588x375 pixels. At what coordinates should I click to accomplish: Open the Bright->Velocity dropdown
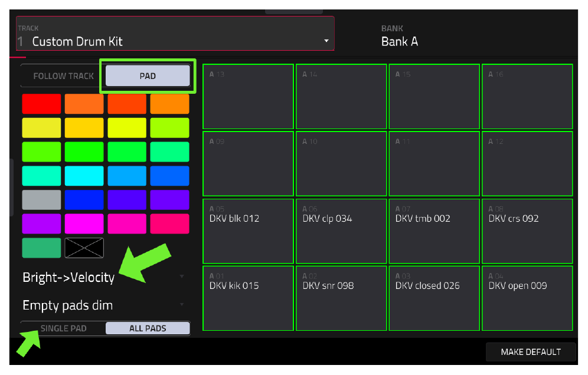click(104, 277)
